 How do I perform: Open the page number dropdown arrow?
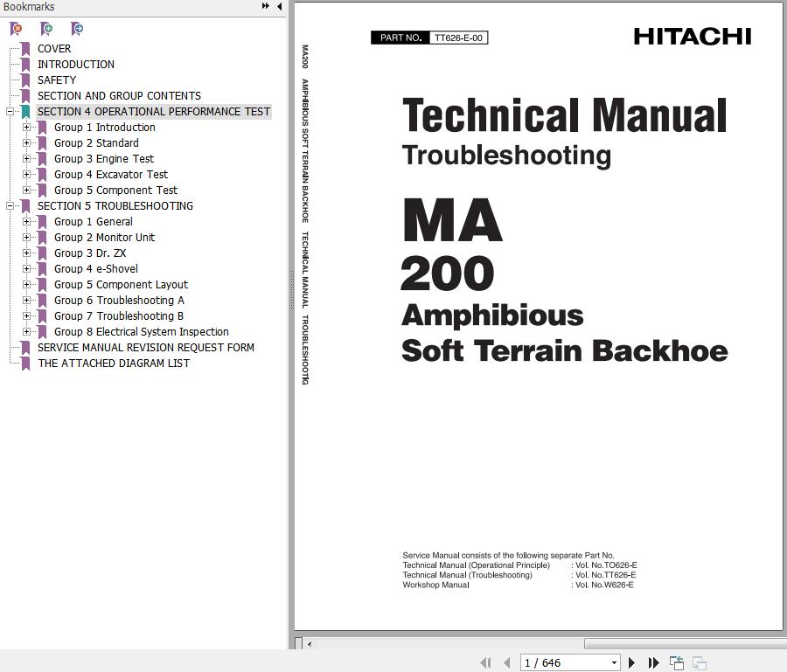(x=614, y=663)
